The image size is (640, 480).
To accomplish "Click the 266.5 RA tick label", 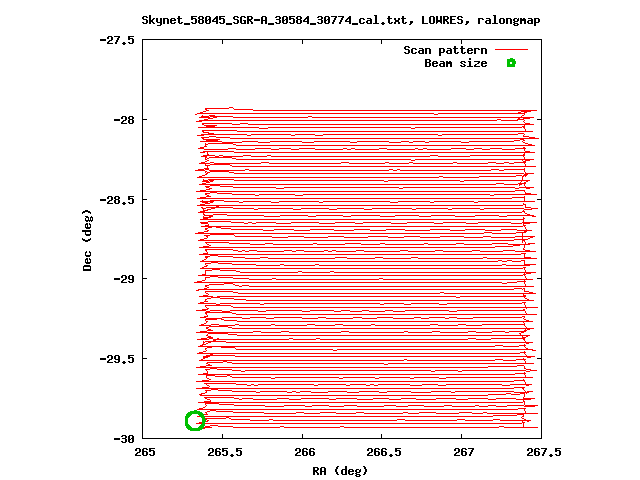I will [x=384, y=452].
